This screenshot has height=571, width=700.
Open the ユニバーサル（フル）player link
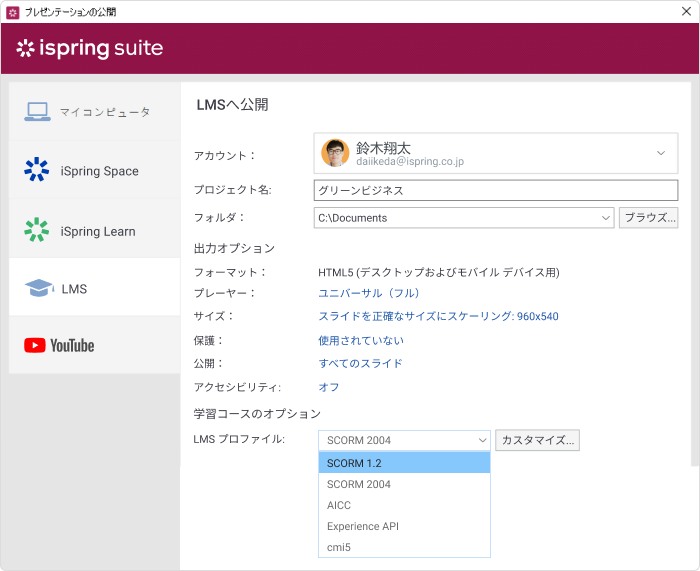[369, 293]
